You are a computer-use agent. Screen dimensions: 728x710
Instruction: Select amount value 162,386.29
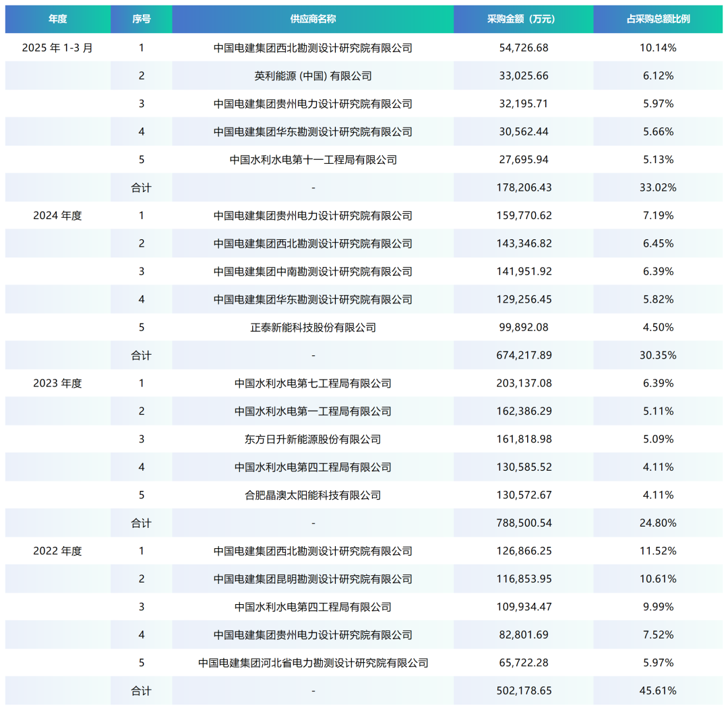coord(524,411)
